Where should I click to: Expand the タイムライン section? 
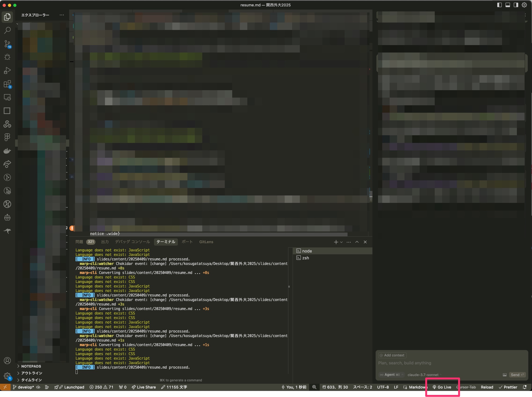(31, 380)
